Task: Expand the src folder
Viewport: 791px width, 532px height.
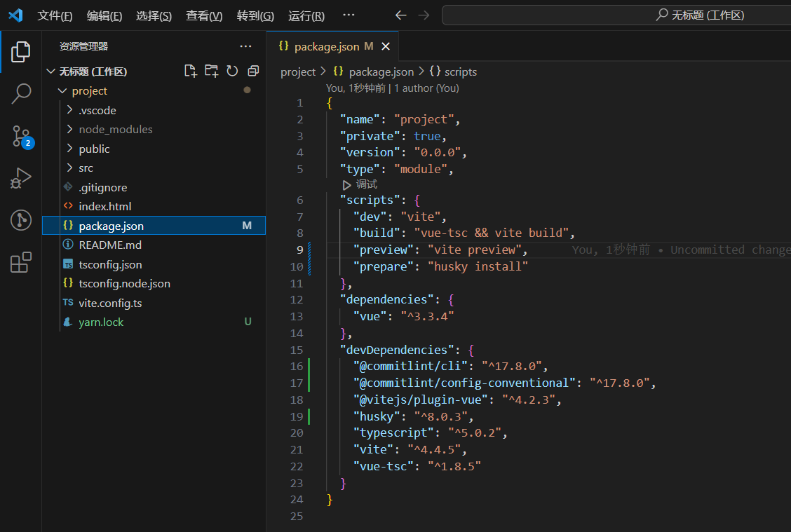Action: [69, 168]
